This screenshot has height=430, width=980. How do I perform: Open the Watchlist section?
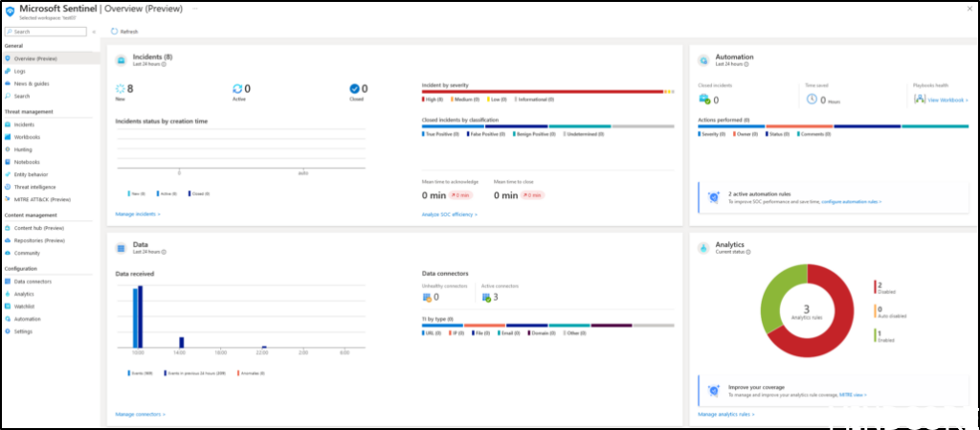[26, 306]
